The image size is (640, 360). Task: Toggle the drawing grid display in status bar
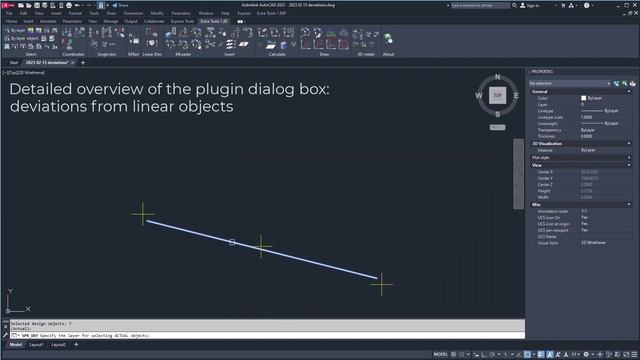[453, 354]
